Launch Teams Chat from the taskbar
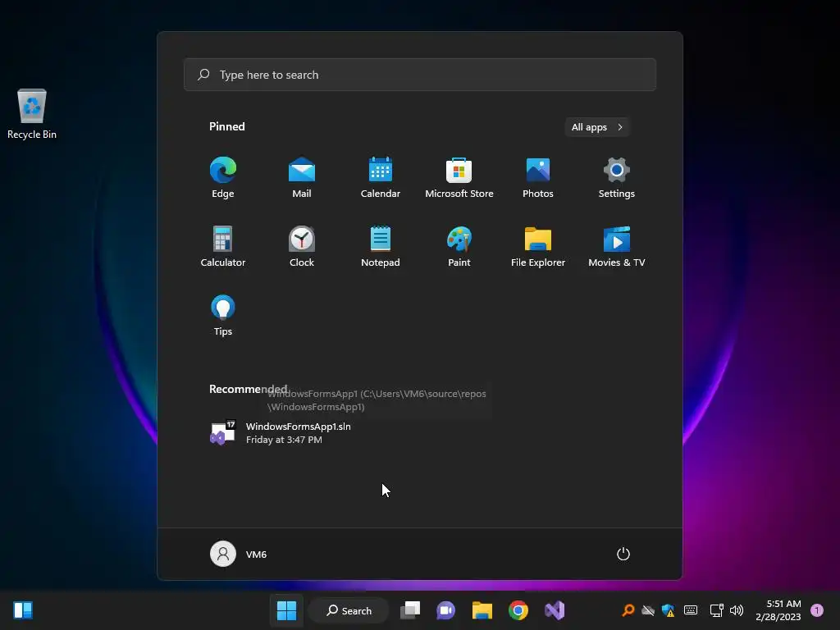This screenshot has height=630, width=840. [445, 610]
